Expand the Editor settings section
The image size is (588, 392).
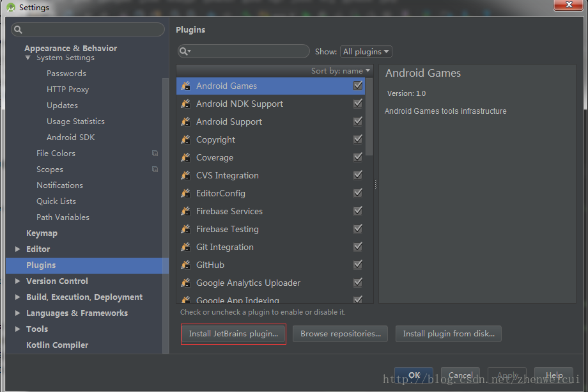(x=17, y=249)
